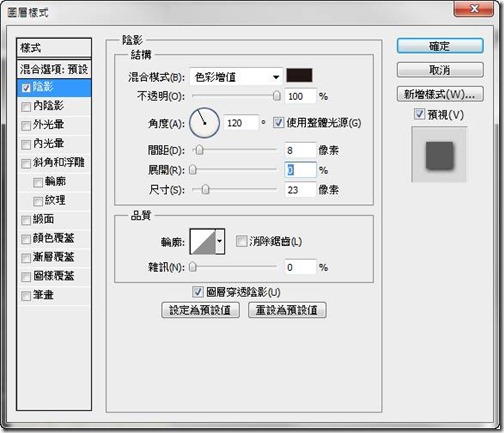Click the angle value field showing 120
Image resolution: width=504 pixels, height=433 pixels.
click(242, 123)
